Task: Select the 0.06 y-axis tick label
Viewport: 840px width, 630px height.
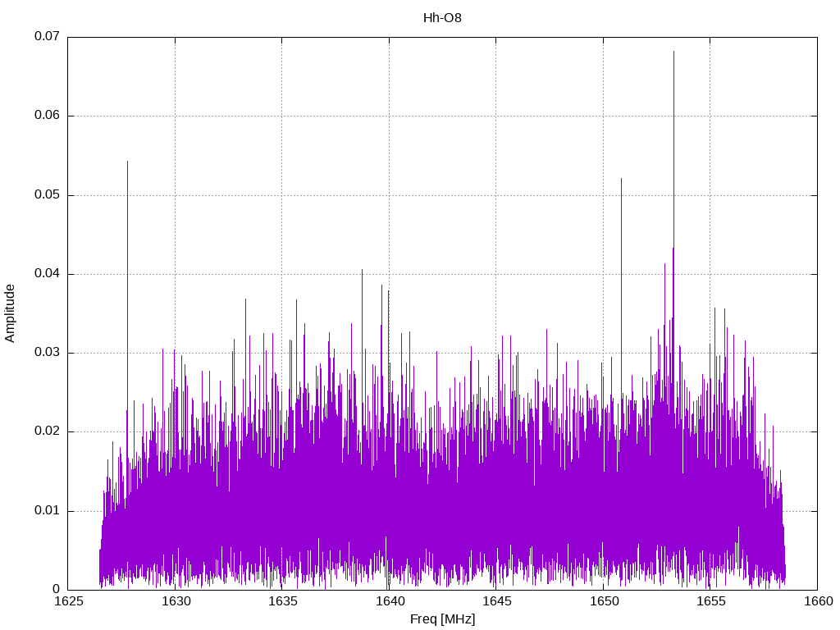Action: [x=47, y=116]
